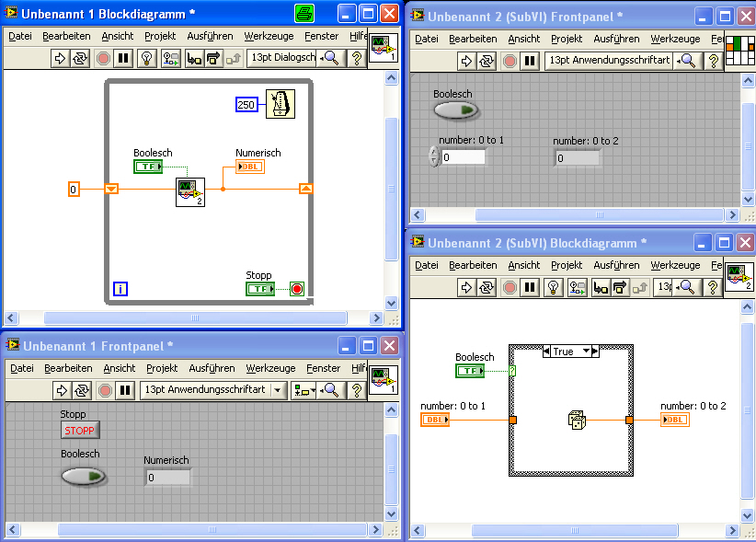Toggle Boolesch switch on Unbenannt 1 Frontpanel
This screenshot has width=756, height=542.
pyautogui.click(x=84, y=477)
